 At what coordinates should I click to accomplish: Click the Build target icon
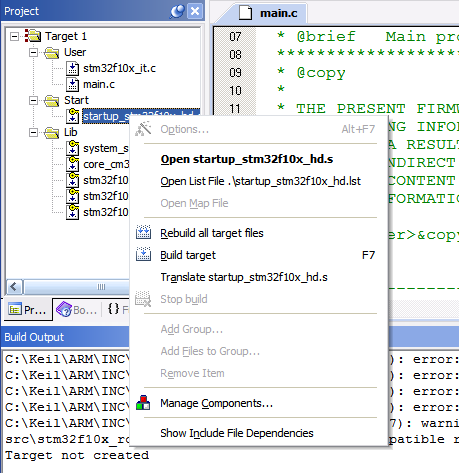(143, 254)
